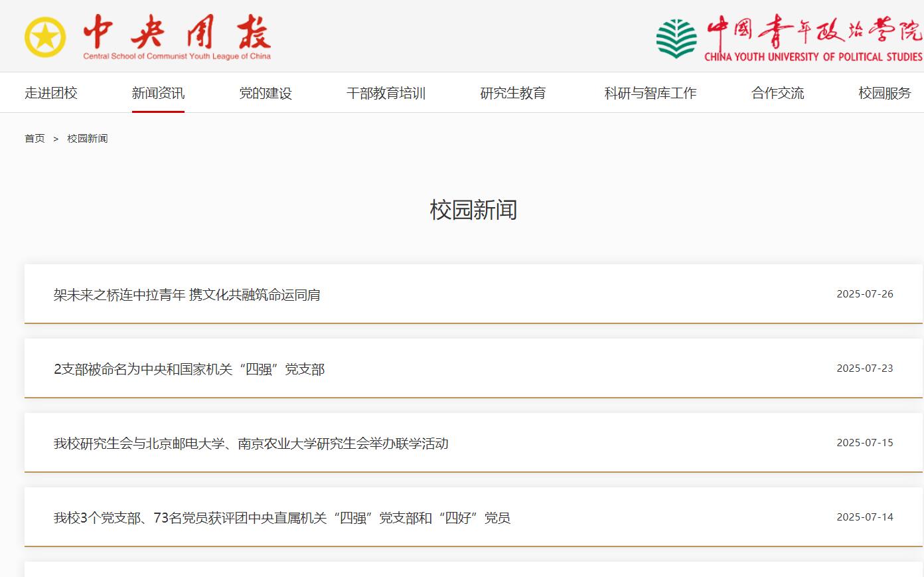The width and height of the screenshot is (924, 577).
Task: Navigate to 科研与智库工作
Action: tap(650, 93)
